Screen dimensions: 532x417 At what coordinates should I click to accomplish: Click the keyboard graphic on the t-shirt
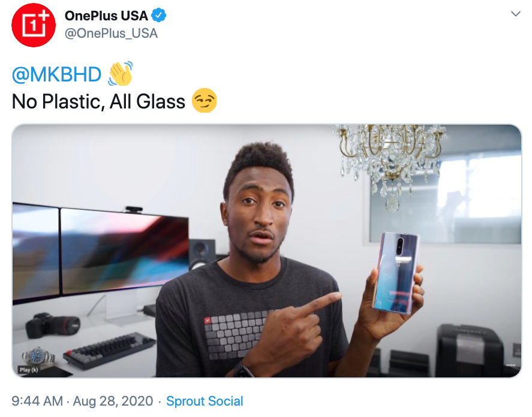point(232,334)
